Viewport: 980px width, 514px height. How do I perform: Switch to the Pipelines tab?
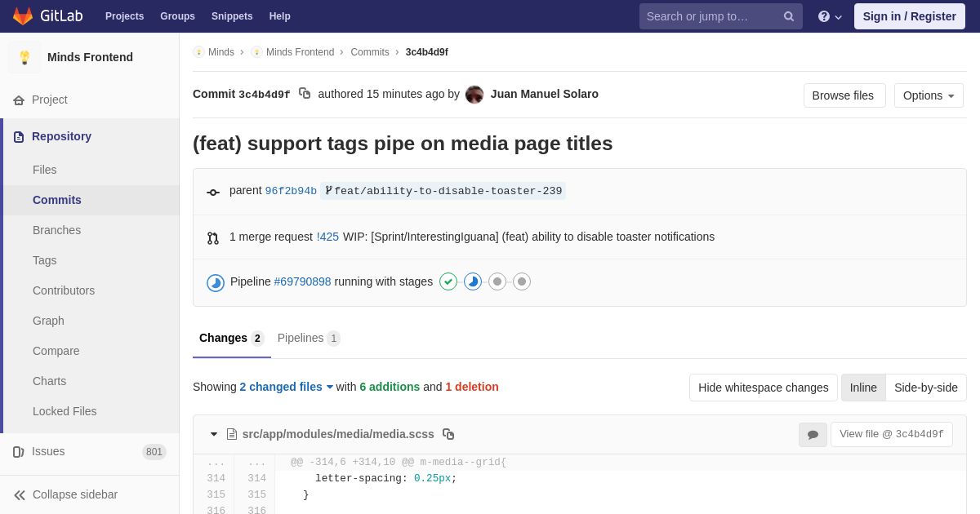(x=309, y=339)
